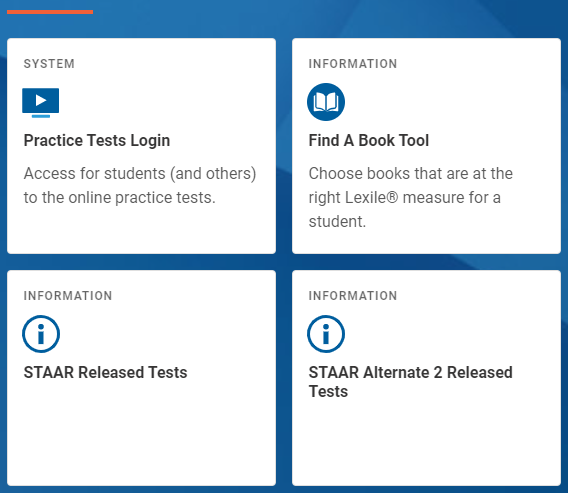
Task: Click the open book icon
Action: point(326,102)
